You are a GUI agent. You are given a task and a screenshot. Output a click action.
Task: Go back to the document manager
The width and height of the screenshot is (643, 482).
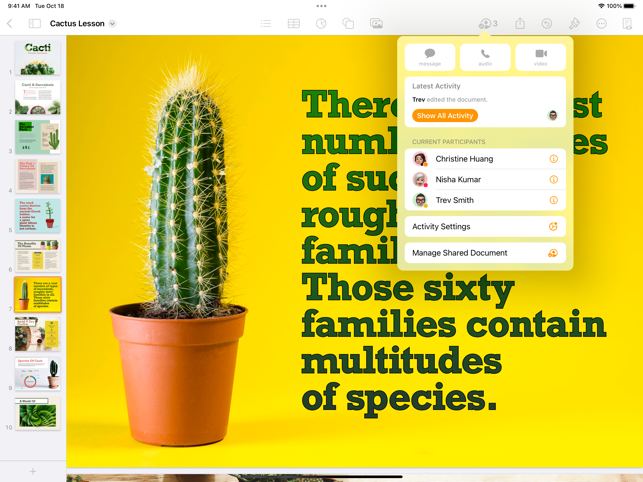pos(10,23)
